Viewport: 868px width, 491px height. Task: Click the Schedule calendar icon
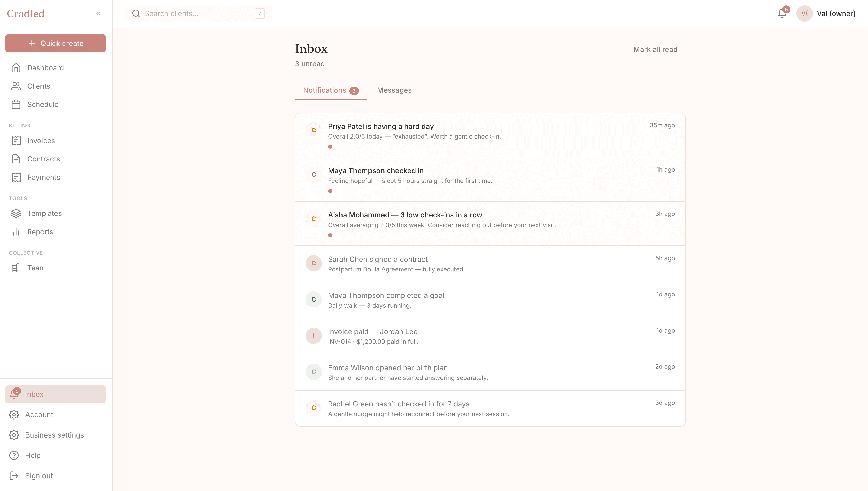pyautogui.click(x=16, y=104)
